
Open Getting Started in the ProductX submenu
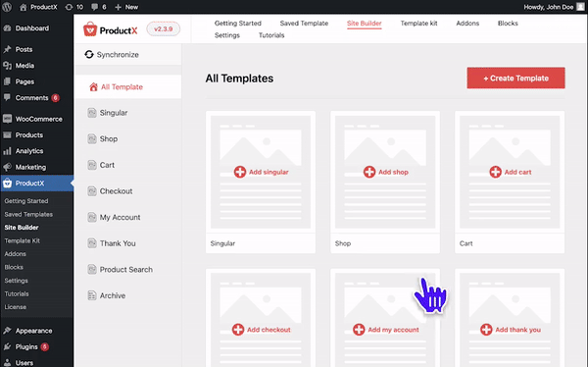(26, 201)
